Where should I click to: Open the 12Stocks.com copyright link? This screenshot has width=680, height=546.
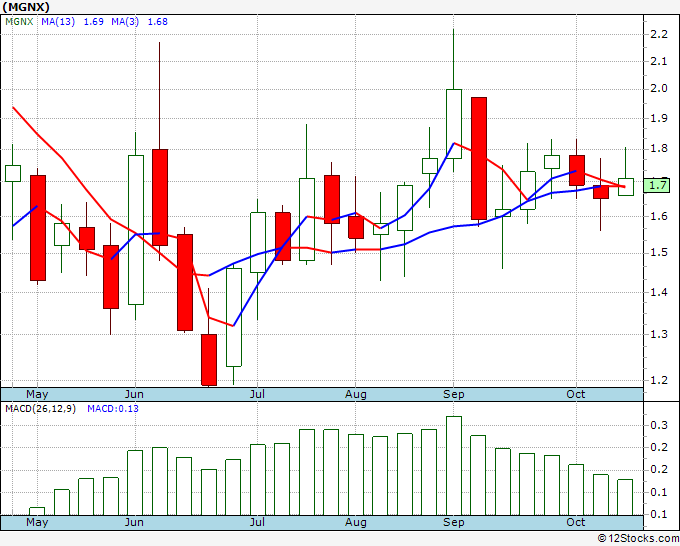(638, 539)
